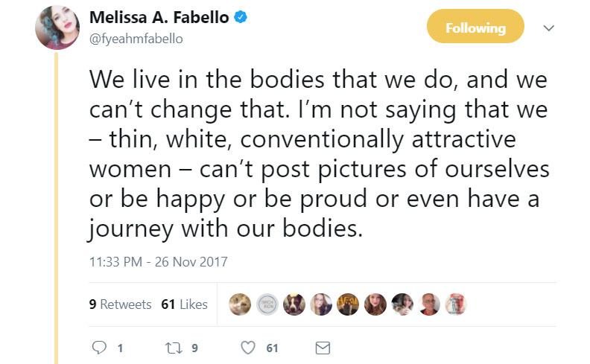The image size is (590, 364).
Task: Open the dog avatar among likers
Action: (x=294, y=304)
